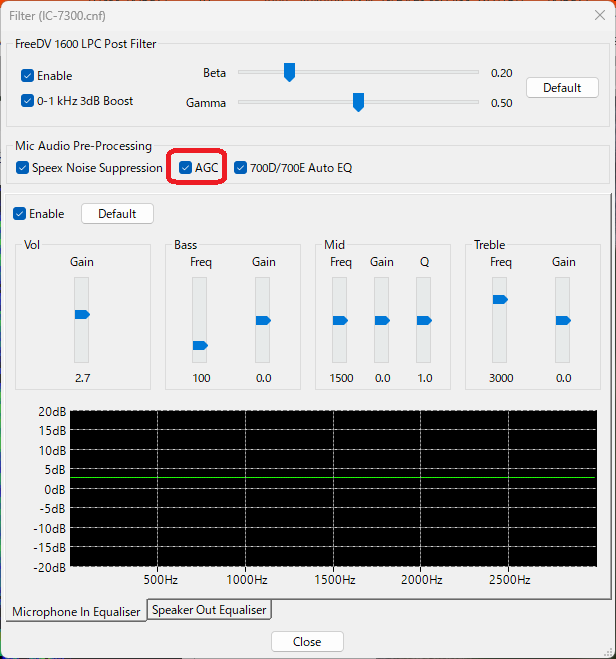Click the Mid Q slider thumb
Screen dimensions: 616x659
pyautogui.click(x=424, y=321)
